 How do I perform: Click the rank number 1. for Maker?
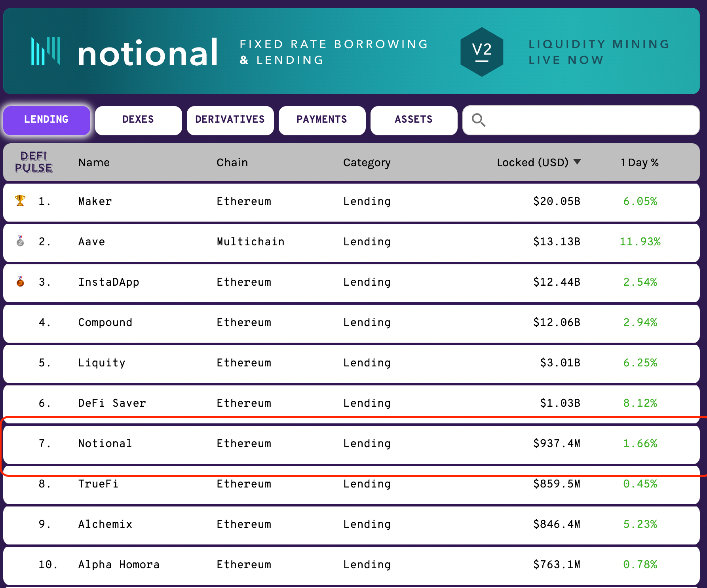[44, 201]
